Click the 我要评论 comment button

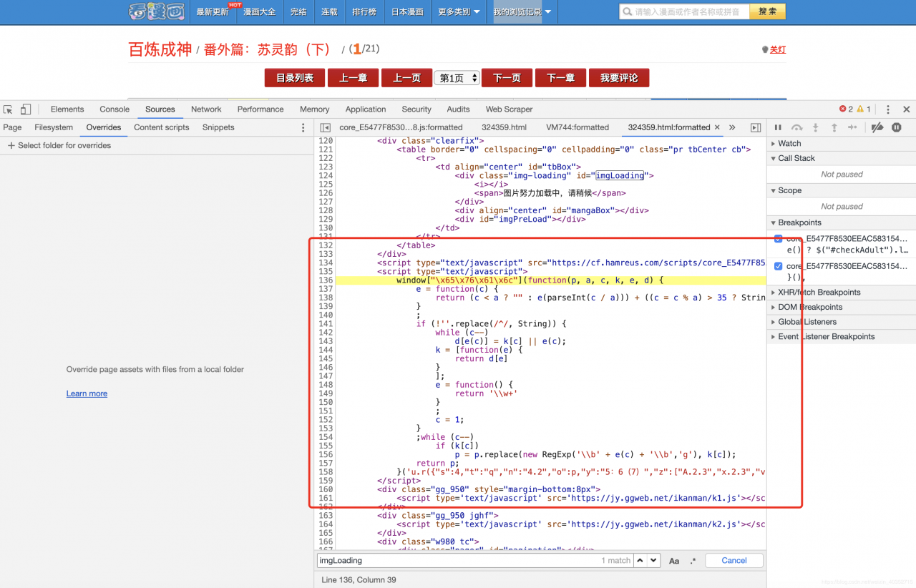(x=619, y=78)
